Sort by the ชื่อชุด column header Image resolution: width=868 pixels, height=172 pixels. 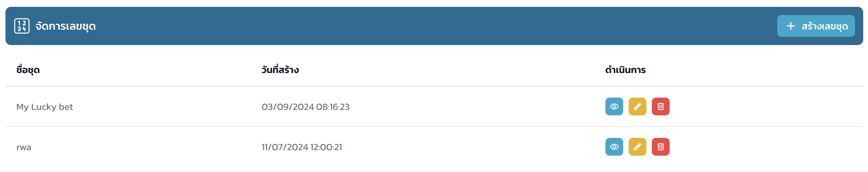pos(28,70)
